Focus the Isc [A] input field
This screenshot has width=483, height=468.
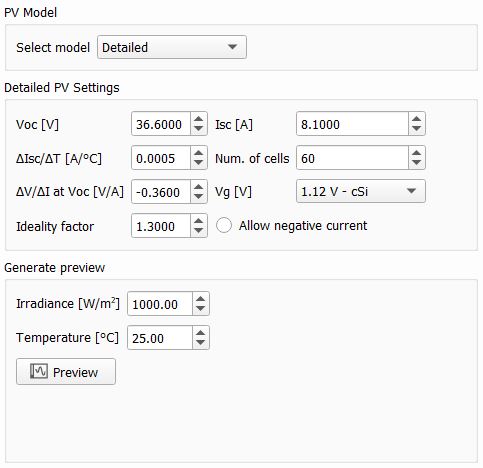(353, 124)
